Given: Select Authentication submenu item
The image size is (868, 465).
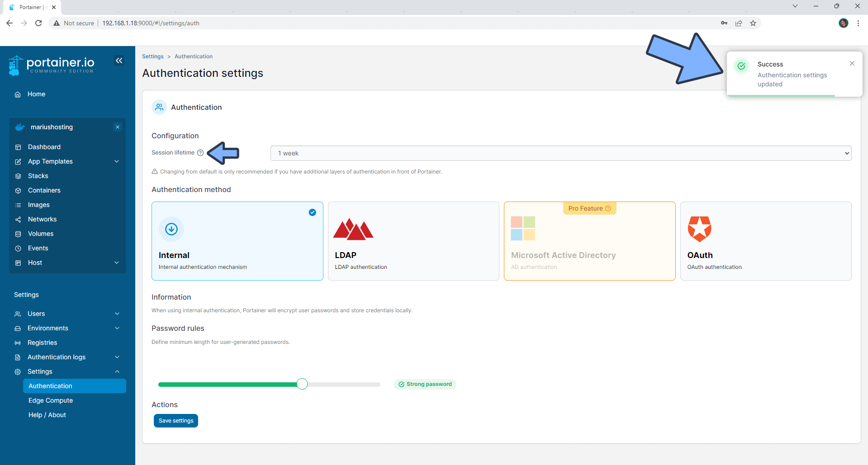Looking at the screenshot, I should (x=74, y=386).
